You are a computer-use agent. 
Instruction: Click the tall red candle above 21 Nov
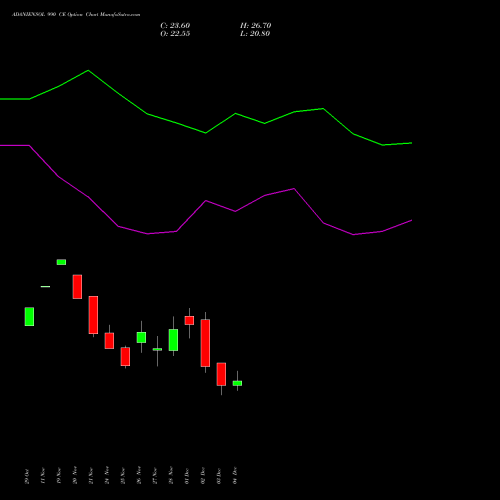pyautogui.click(x=93, y=315)
